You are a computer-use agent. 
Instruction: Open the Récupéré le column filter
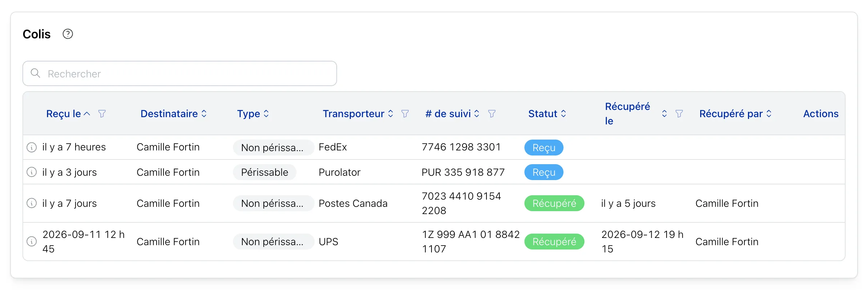679,114
